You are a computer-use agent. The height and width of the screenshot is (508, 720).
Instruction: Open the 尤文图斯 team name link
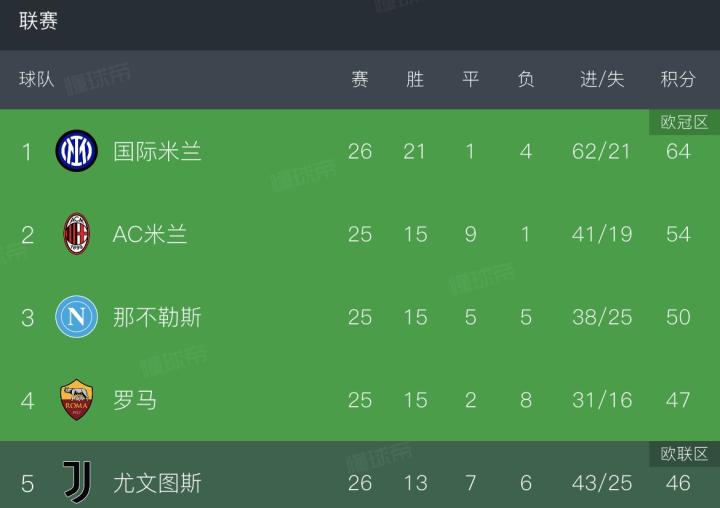tap(157, 483)
